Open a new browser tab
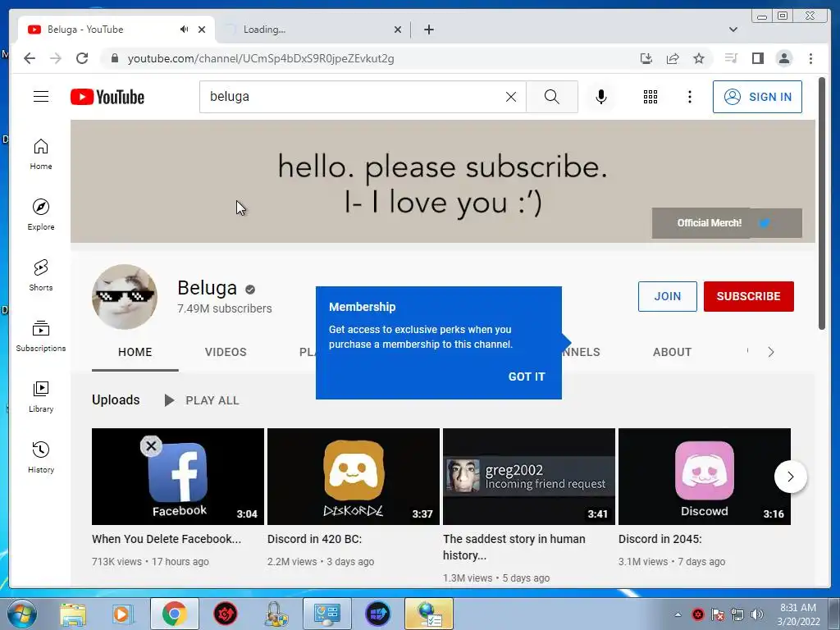The width and height of the screenshot is (840, 630). pos(428,30)
